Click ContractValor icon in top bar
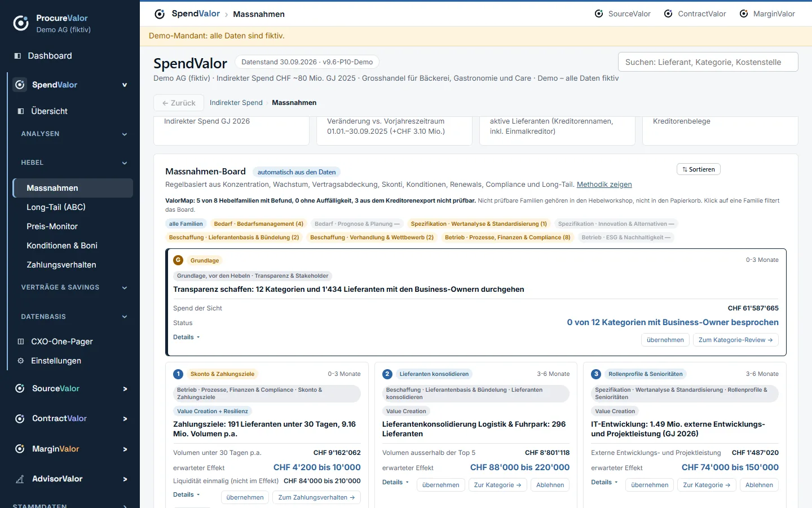 click(668, 14)
